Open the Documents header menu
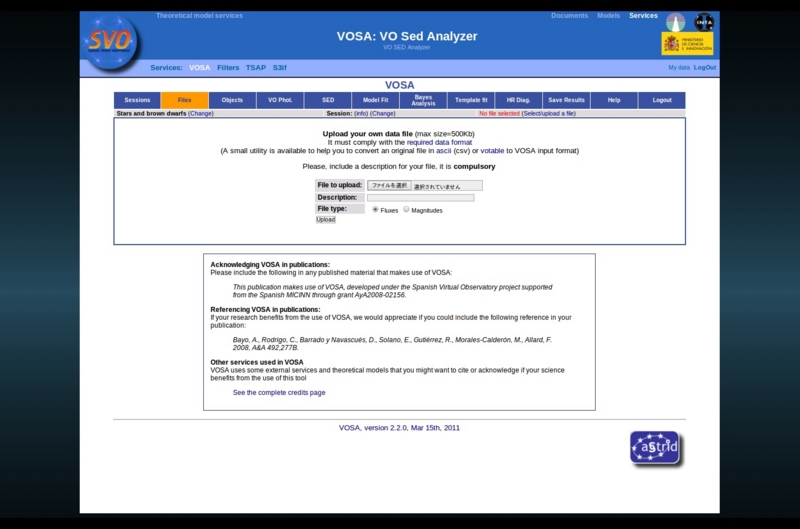Image resolution: width=800 pixels, height=529 pixels. (569, 16)
